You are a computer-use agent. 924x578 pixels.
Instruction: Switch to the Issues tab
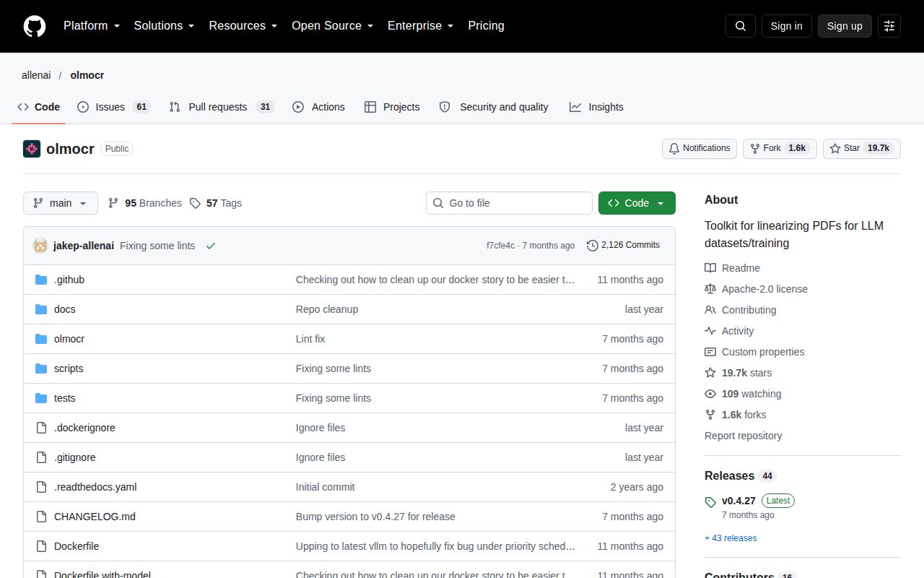click(x=113, y=107)
